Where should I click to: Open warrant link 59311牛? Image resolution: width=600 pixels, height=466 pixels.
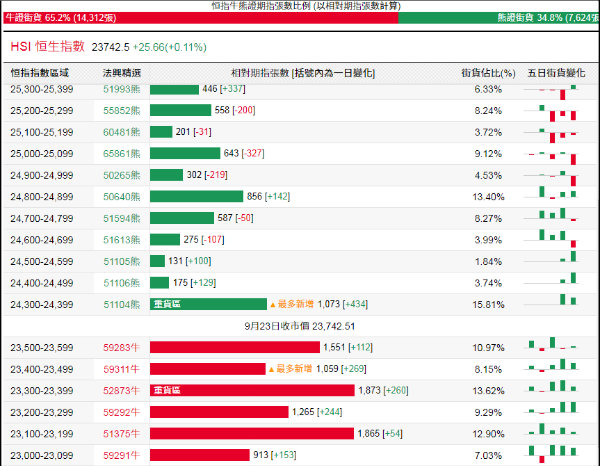pos(122,369)
